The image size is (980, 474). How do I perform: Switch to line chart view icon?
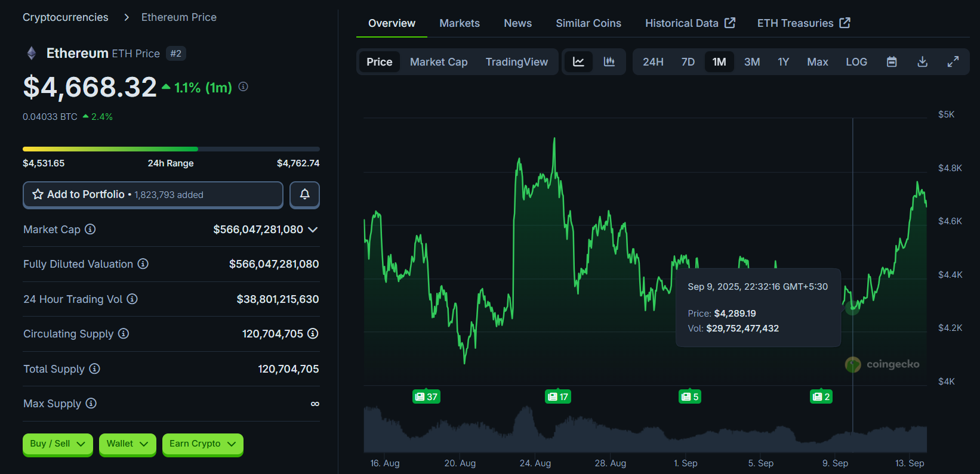[578, 61]
